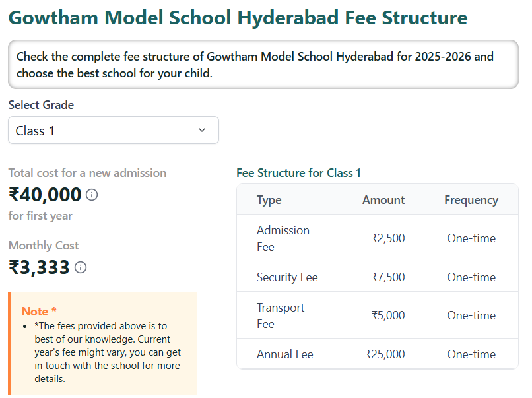
Task: Click the ₹25,000 annual fee amount
Action: 385,354
